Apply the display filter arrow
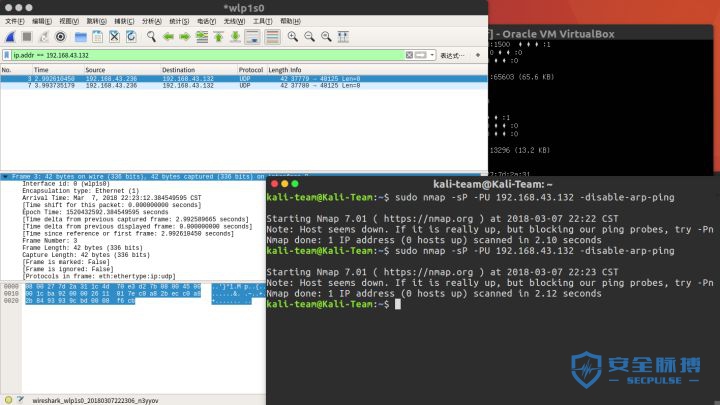 pyautogui.click(x=421, y=55)
